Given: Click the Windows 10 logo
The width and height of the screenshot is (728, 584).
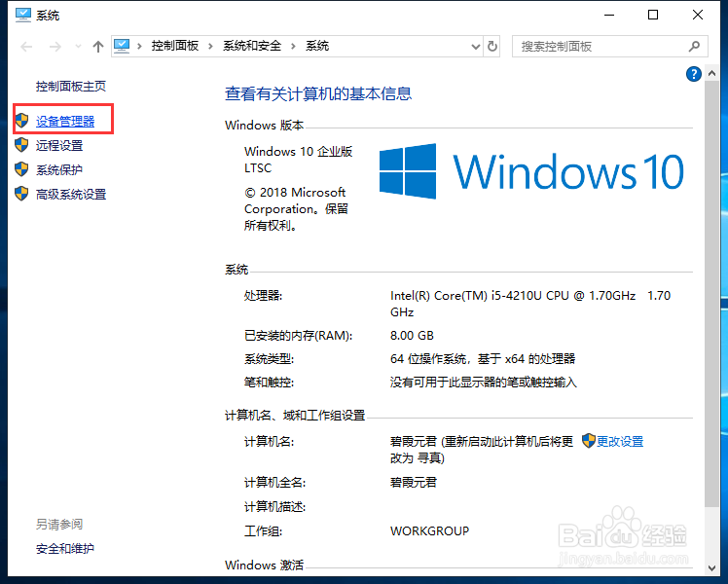Looking at the screenshot, I should [531, 171].
